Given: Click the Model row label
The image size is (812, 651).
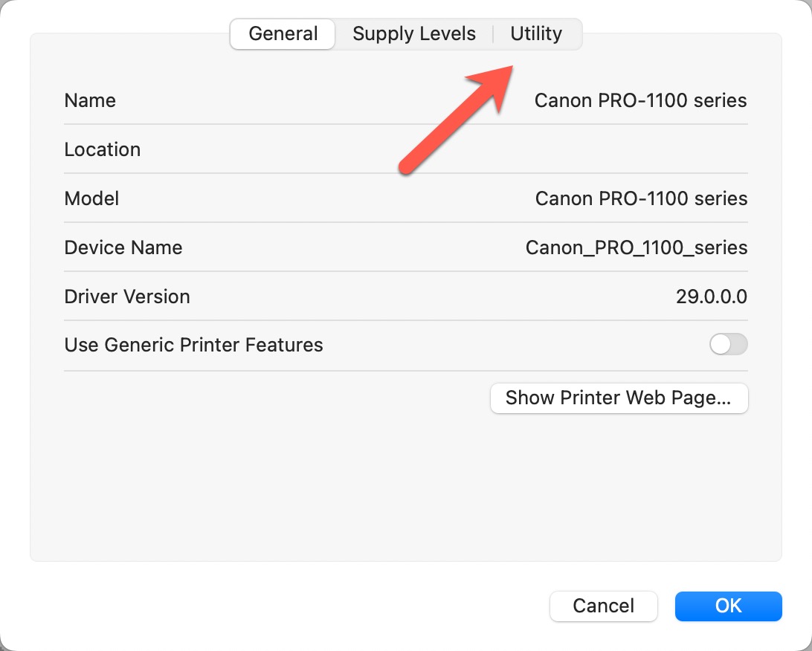Looking at the screenshot, I should pos(92,198).
